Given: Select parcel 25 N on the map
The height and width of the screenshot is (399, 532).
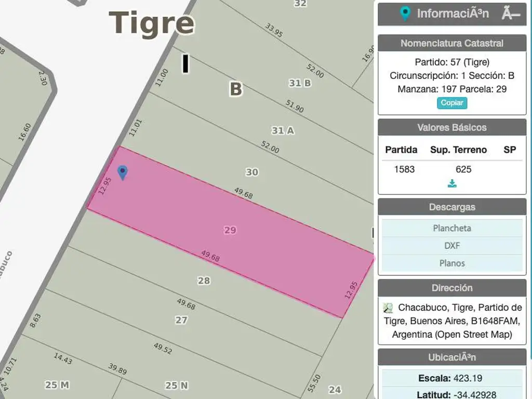Looking at the screenshot, I should [x=177, y=385].
